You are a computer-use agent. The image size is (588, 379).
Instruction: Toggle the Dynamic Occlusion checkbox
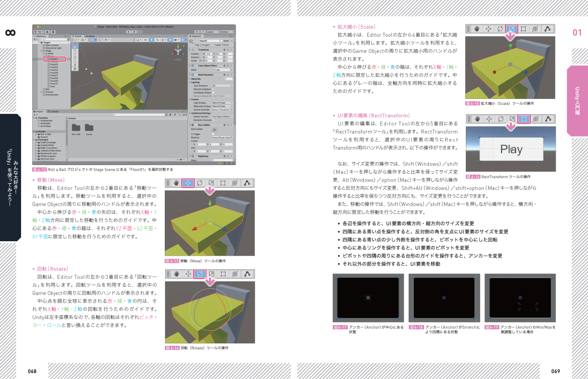(213, 120)
